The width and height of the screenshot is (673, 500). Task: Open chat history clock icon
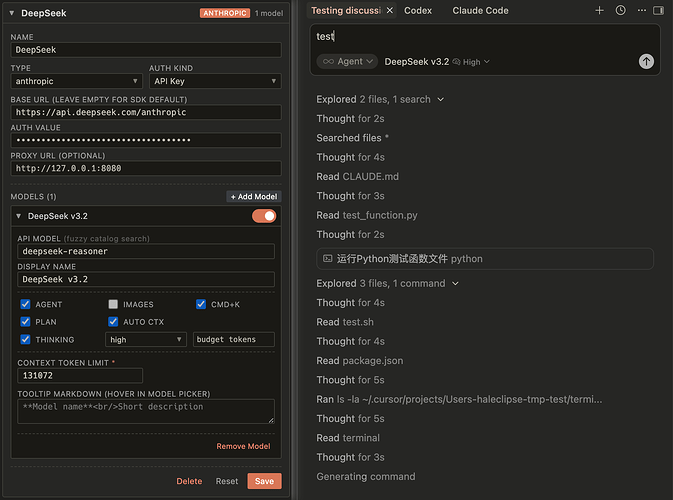(621, 10)
